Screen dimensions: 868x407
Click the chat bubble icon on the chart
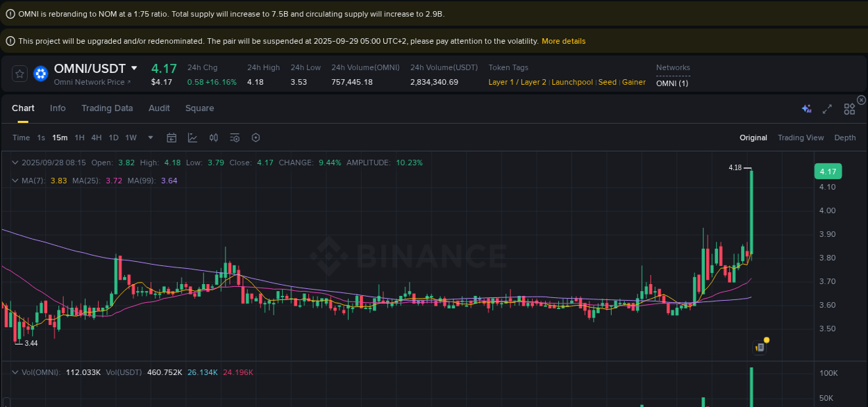point(760,347)
